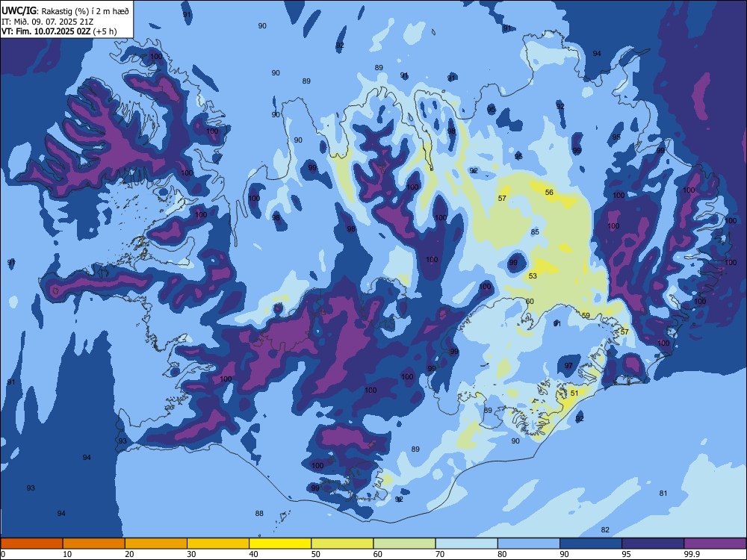Click the '99.9' legend tick label

[x=692, y=554]
